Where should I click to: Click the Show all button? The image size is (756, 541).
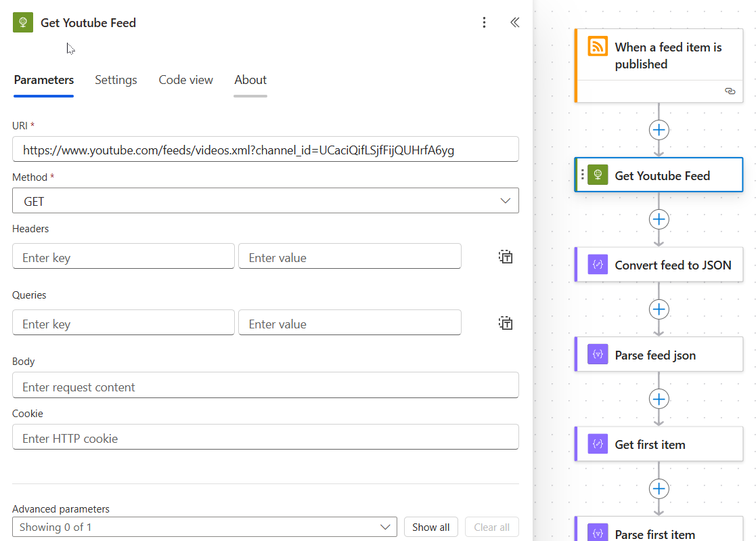(430, 527)
